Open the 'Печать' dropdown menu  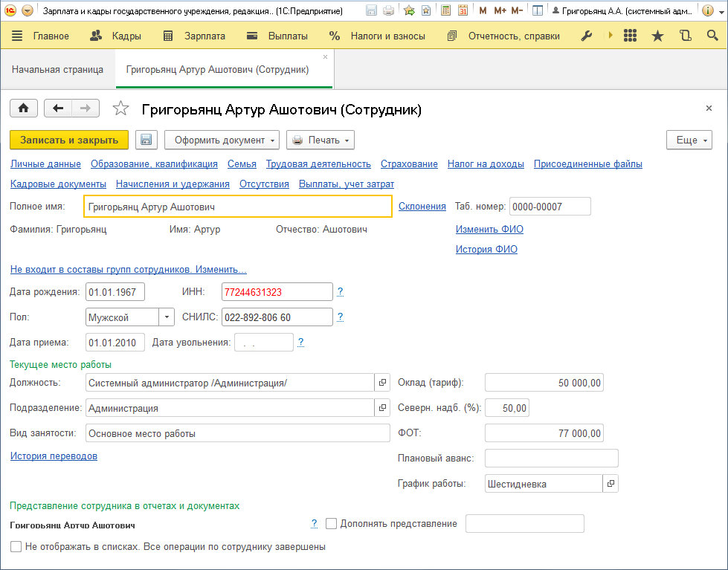coord(320,140)
